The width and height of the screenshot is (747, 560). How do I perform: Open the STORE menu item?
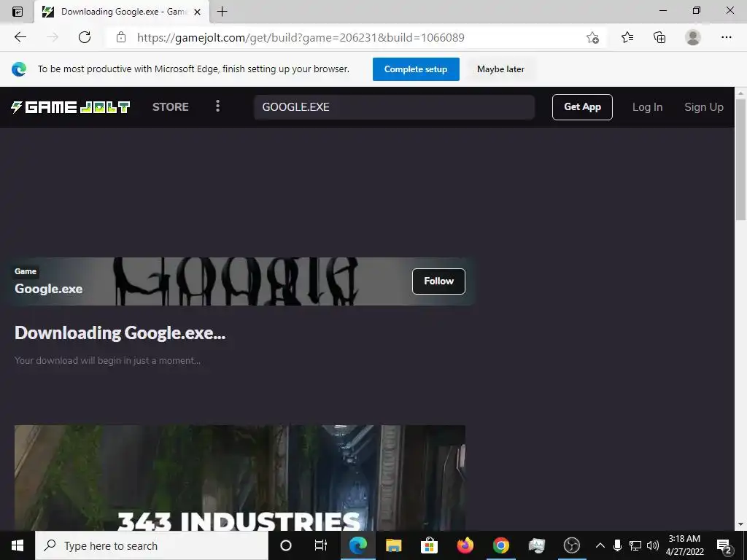click(171, 106)
